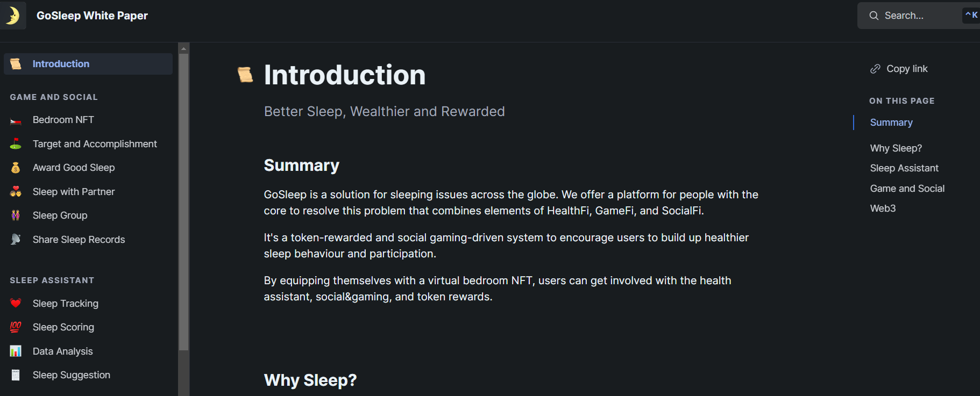Click the golf flag icon beside Target and Accomplishment
Viewport: 980px width, 396px height.
16,144
